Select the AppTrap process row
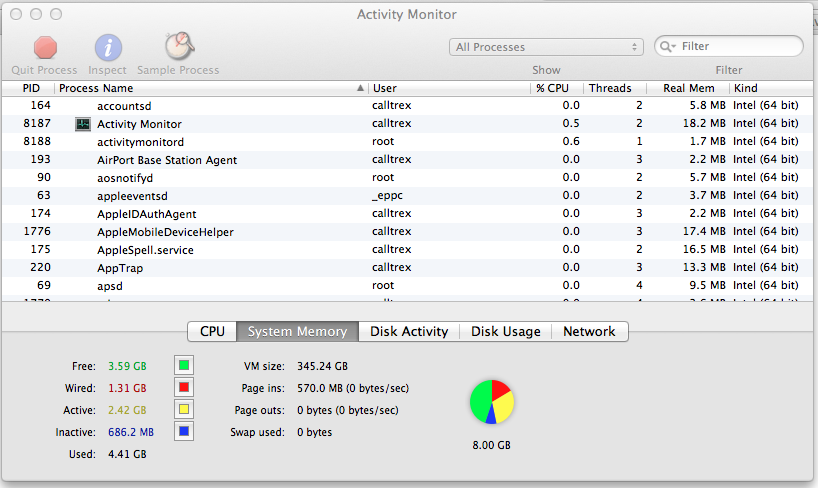 tap(407, 268)
